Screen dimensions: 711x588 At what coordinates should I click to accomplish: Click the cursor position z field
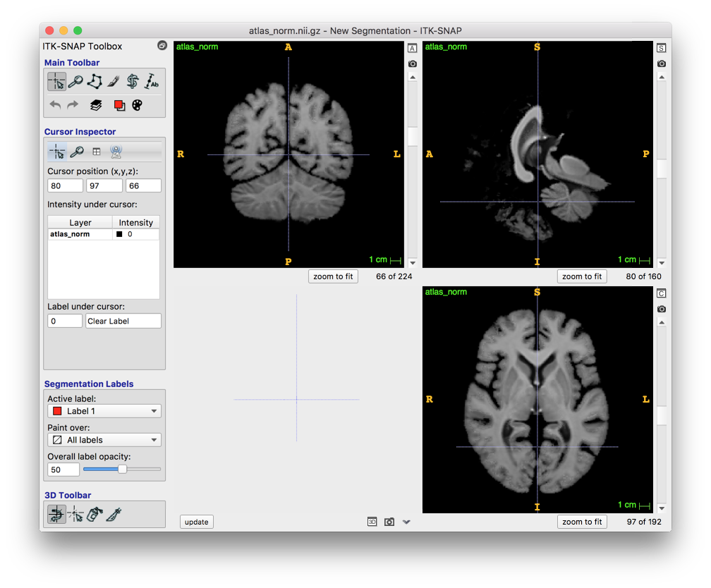click(x=143, y=186)
